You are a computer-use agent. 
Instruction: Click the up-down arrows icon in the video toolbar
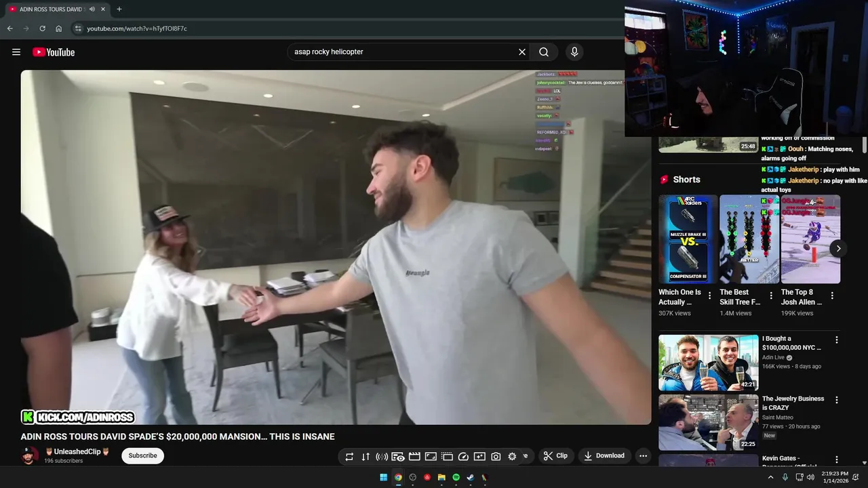point(366,457)
